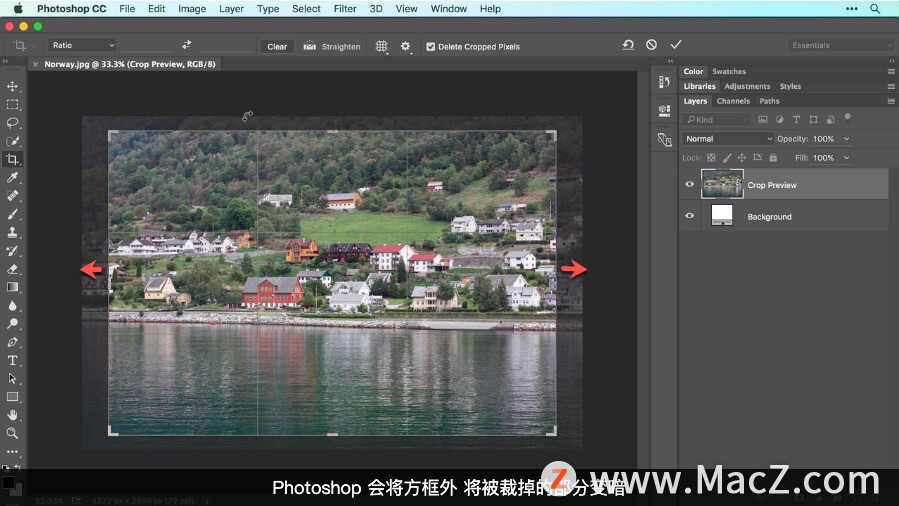This screenshot has height=506, width=899.
Task: Select the Quick Selection tool
Action: (x=12, y=141)
